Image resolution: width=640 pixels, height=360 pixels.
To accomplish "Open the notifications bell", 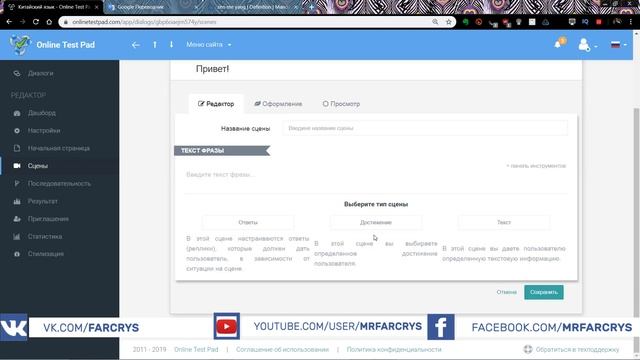I will pos(559,44).
